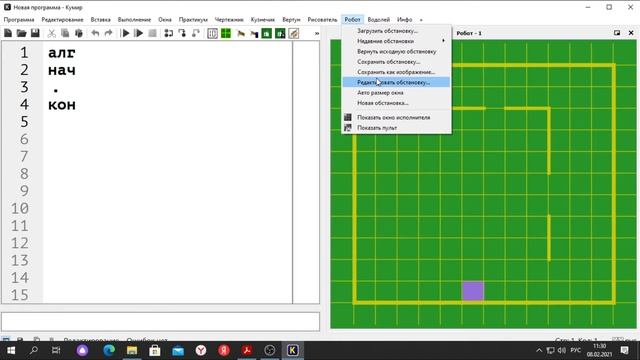Viewport: 640px width, 360px height.
Task: Choose Показать окно исполнителя
Action: click(396, 118)
